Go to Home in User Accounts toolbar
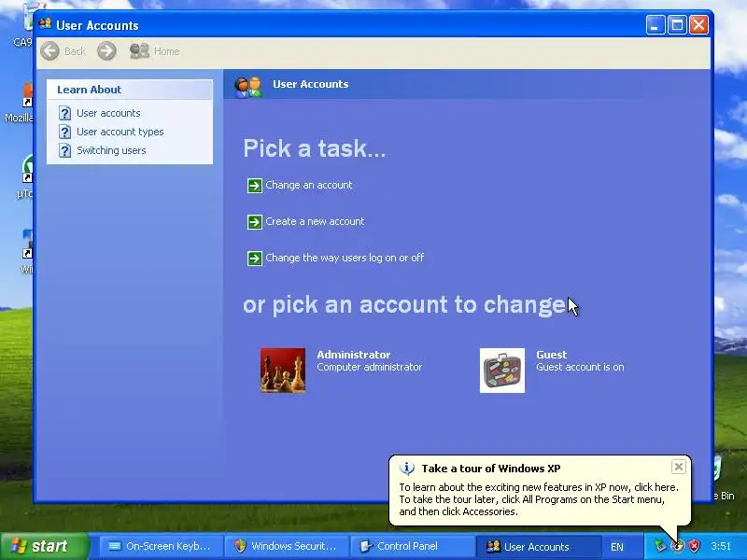 click(155, 51)
